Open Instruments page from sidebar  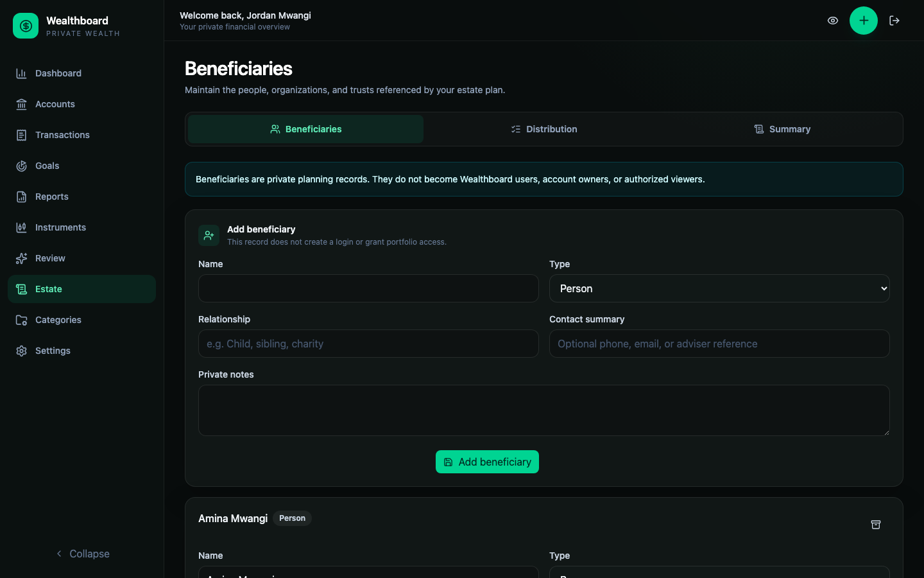(81, 227)
